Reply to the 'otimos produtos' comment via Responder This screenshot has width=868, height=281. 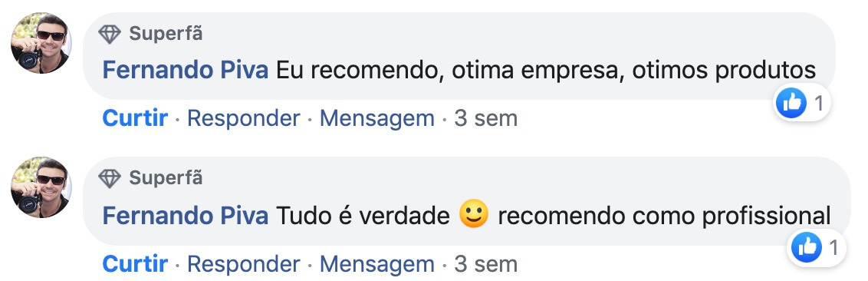point(244,118)
